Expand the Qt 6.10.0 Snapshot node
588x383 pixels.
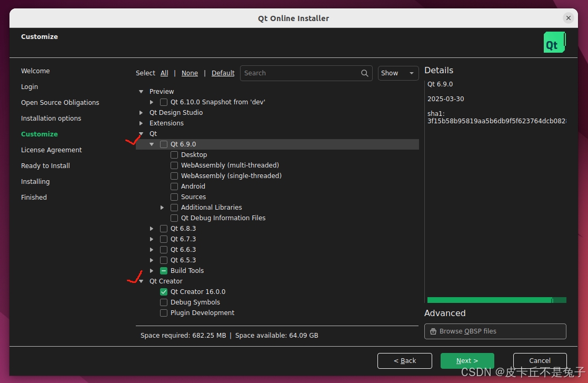pos(152,102)
